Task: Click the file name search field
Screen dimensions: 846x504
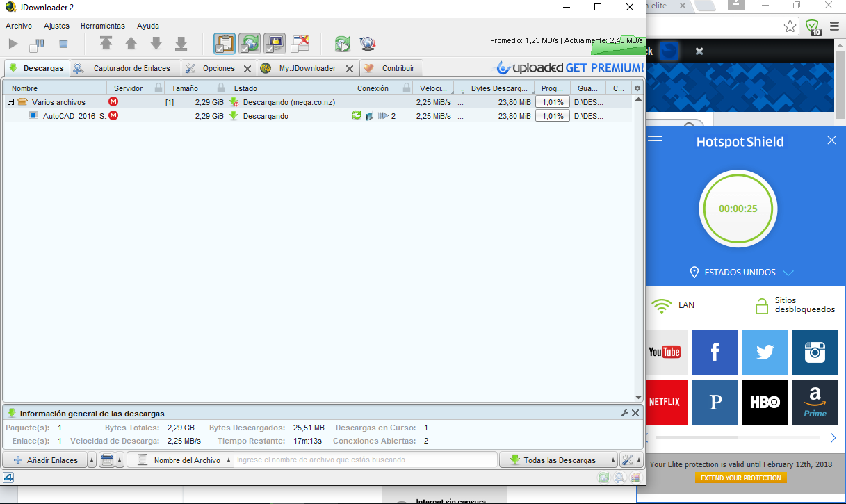Action: 366,460
